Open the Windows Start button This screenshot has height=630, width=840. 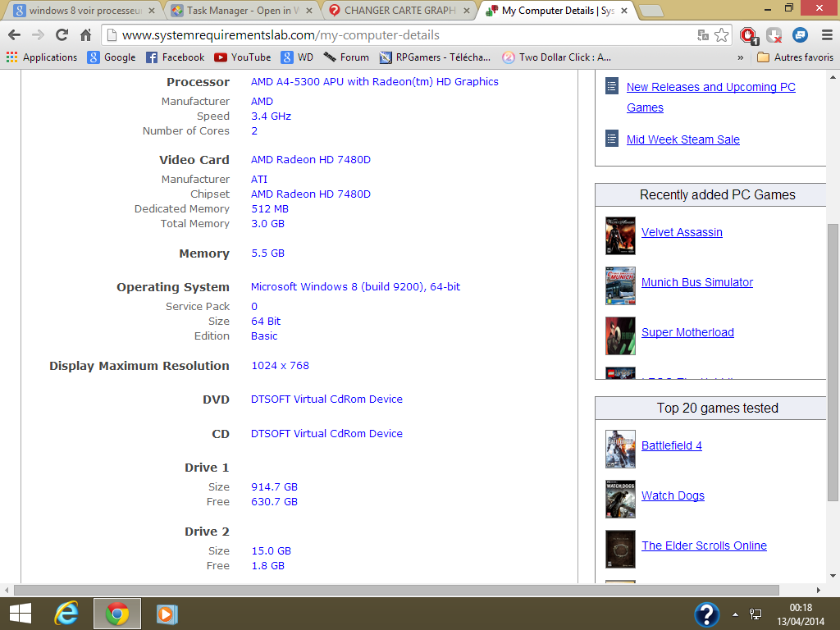click(x=21, y=614)
